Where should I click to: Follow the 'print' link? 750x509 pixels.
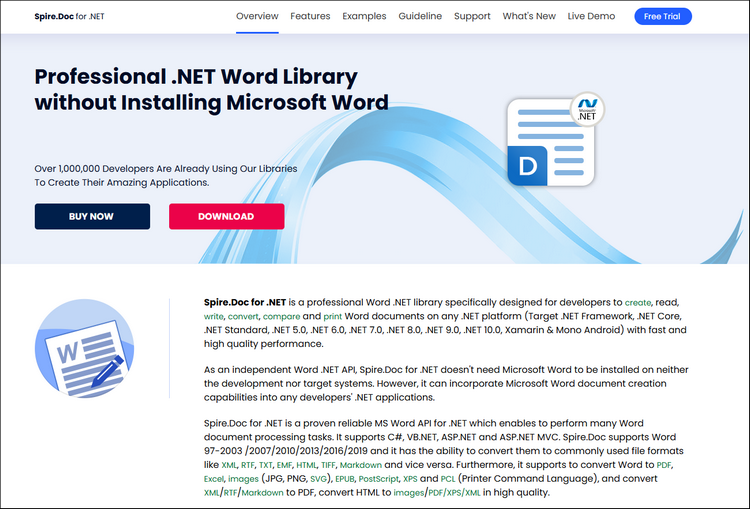coord(332,316)
